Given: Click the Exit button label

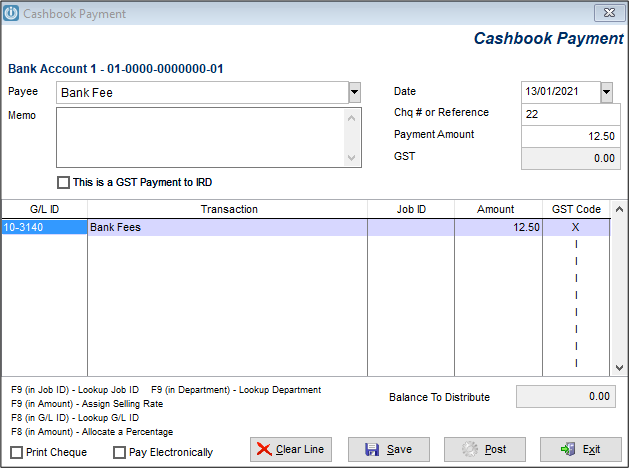Looking at the screenshot, I should (591, 449).
